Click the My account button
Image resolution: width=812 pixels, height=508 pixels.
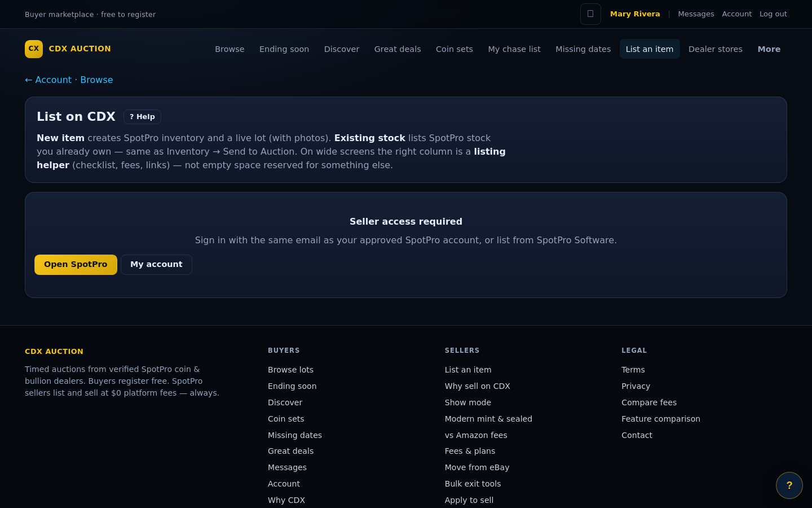[x=156, y=265]
